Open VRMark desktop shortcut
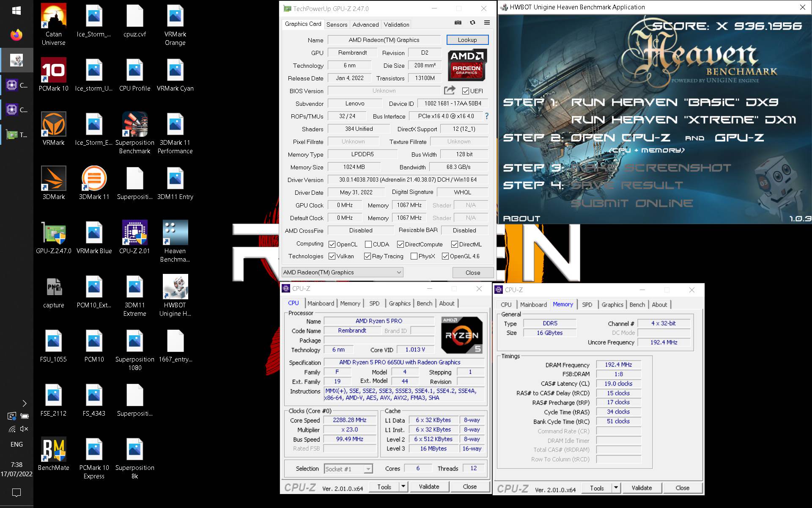This screenshot has width=812, height=508. (x=54, y=129)
